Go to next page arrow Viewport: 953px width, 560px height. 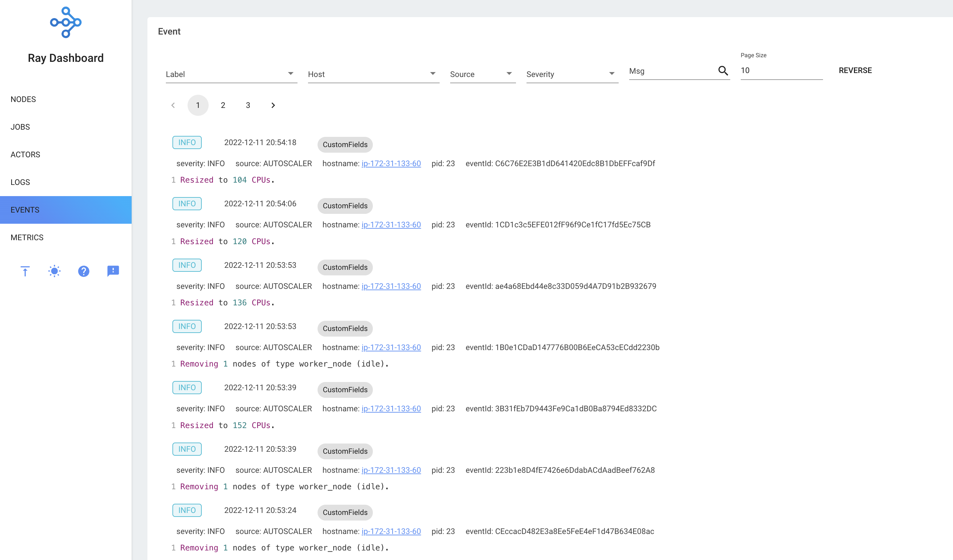pyautogui.click(x=273, y=105)
